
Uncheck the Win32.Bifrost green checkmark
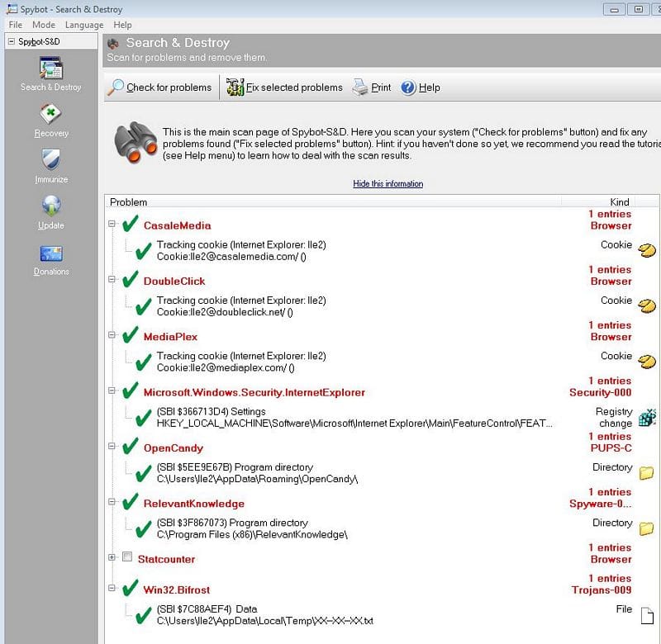tap(130, 589)
